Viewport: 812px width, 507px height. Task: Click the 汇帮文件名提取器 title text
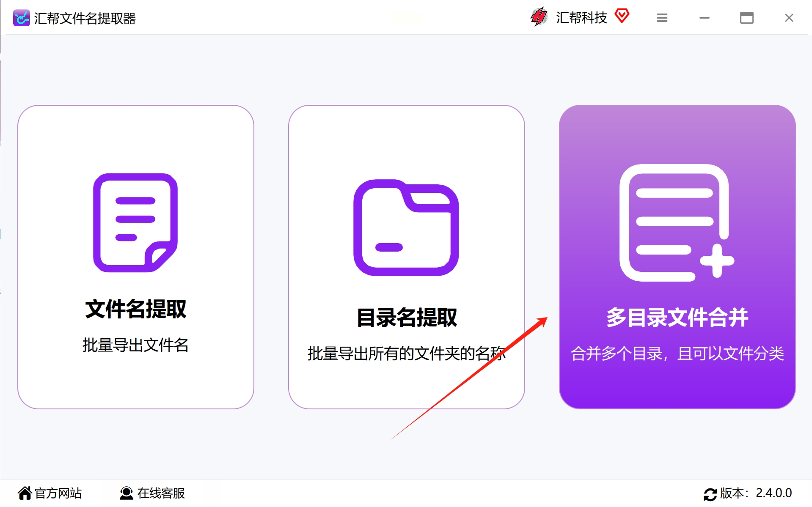(x=85, y=18)
